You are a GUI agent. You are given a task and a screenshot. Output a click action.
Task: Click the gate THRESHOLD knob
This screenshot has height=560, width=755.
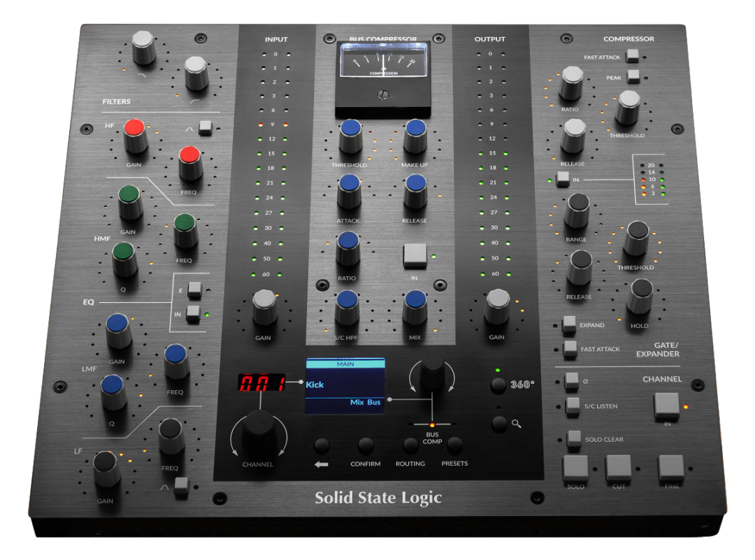pos(637,238)
